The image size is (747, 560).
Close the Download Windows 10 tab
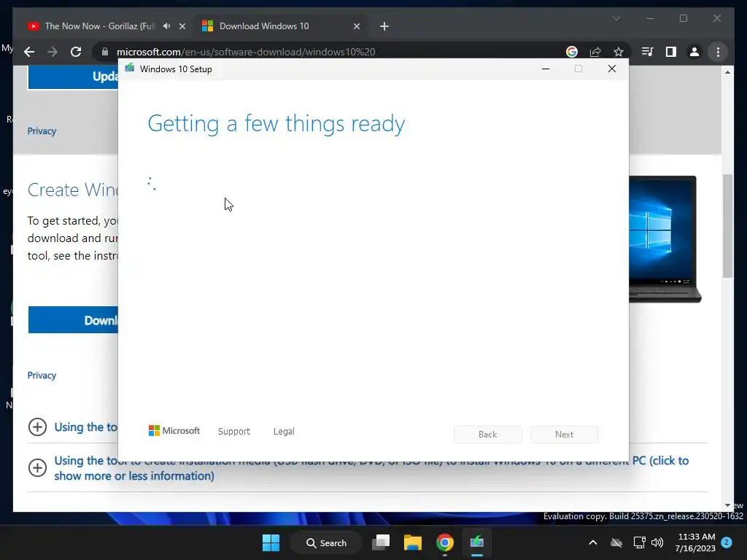pyautogui.click(x=356, y=26)
